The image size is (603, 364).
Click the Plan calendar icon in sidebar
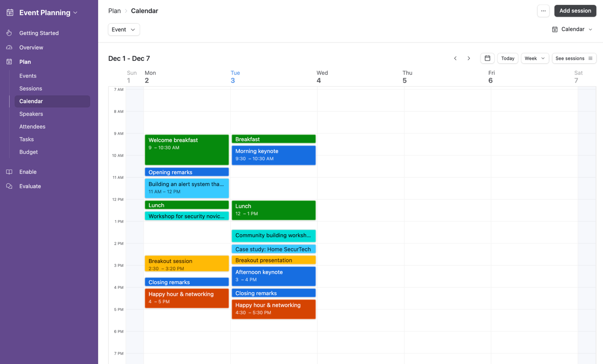9,62
